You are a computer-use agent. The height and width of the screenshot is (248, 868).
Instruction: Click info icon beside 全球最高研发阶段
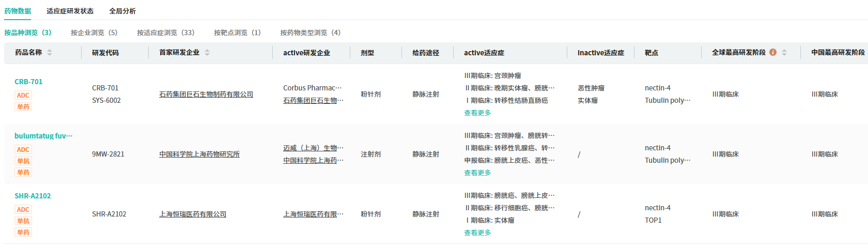tap(773, 52)
